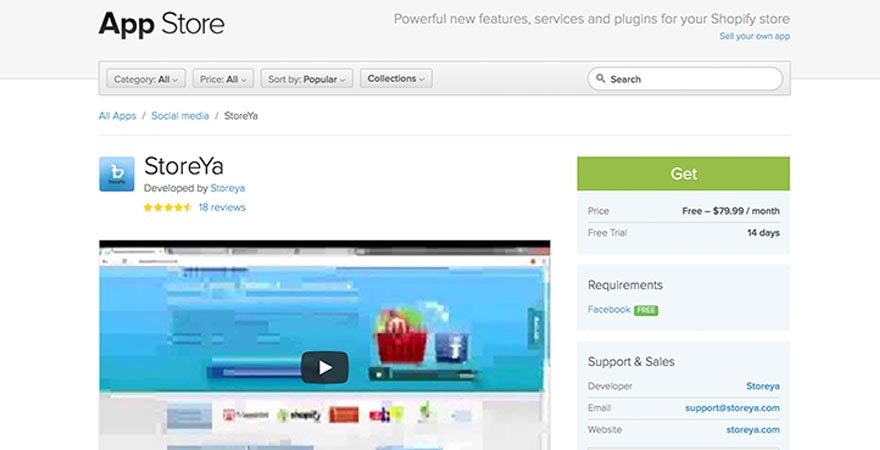The width and height of the screenshot is (880, 450).
Task: Click the Facebook requirement link
Action: (x=609, y=310)
